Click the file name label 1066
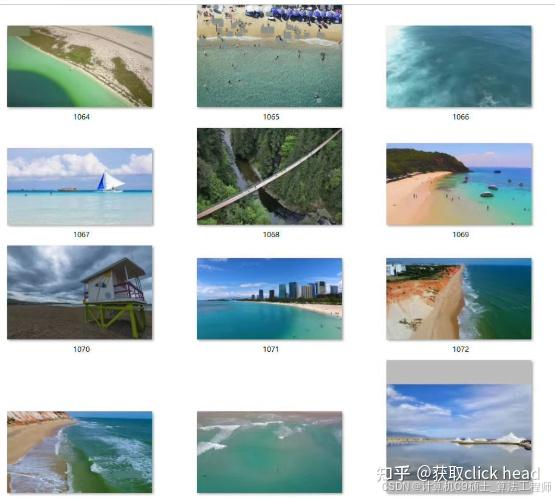The height and width of the screenshot is (498, 555). coord(461,117)
